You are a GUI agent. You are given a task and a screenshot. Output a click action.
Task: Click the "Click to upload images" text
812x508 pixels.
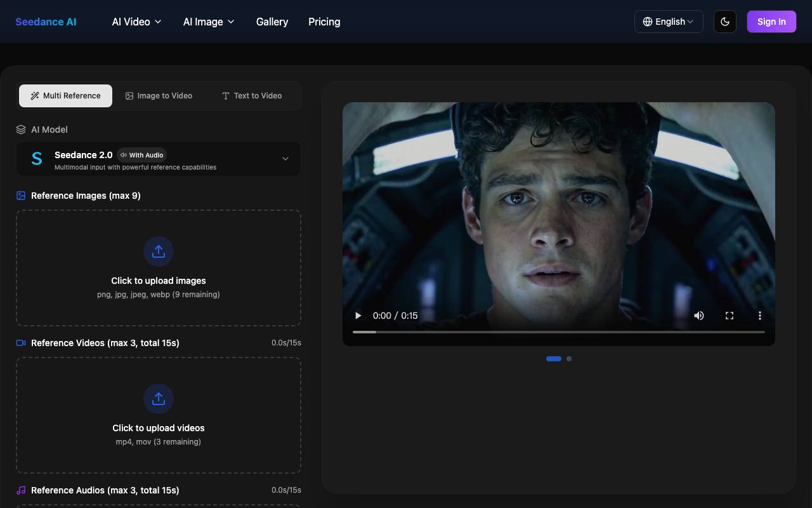point(159,281)
